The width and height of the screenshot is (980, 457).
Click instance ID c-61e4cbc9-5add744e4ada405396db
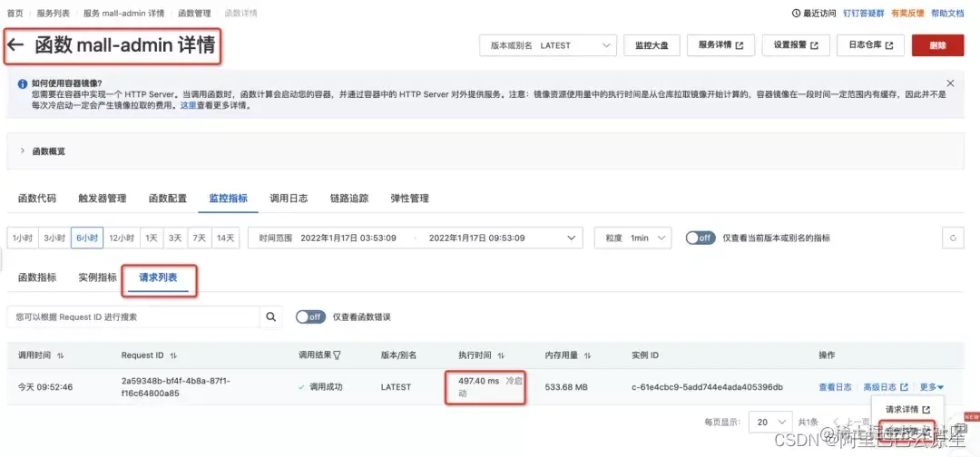click(x=707, y=387)
